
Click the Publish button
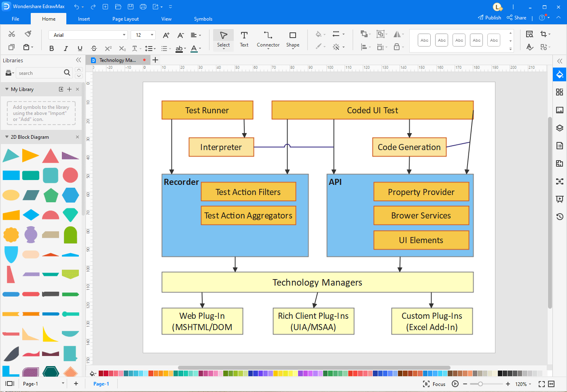pyautogui.click(x=490, y=17)
